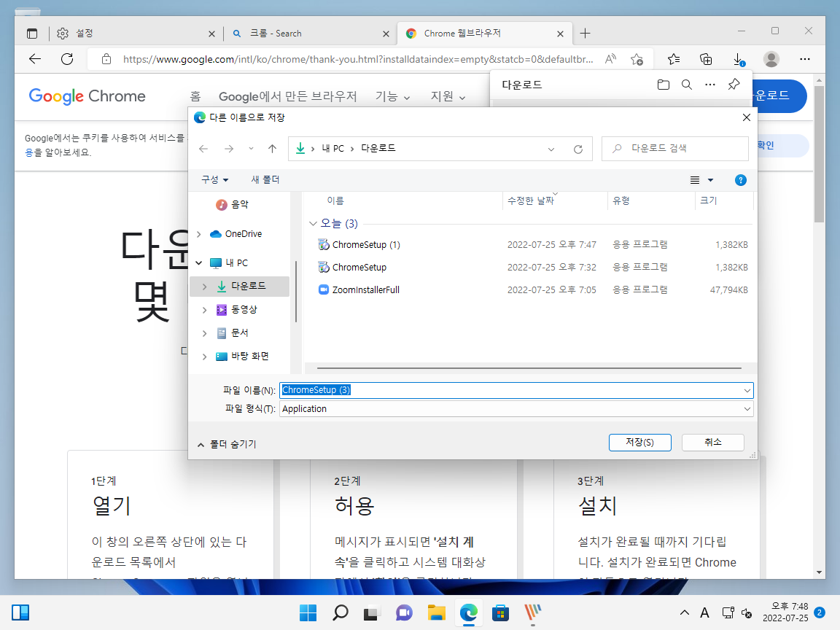
Task: Open the collections icon
Action: point(706,59)
